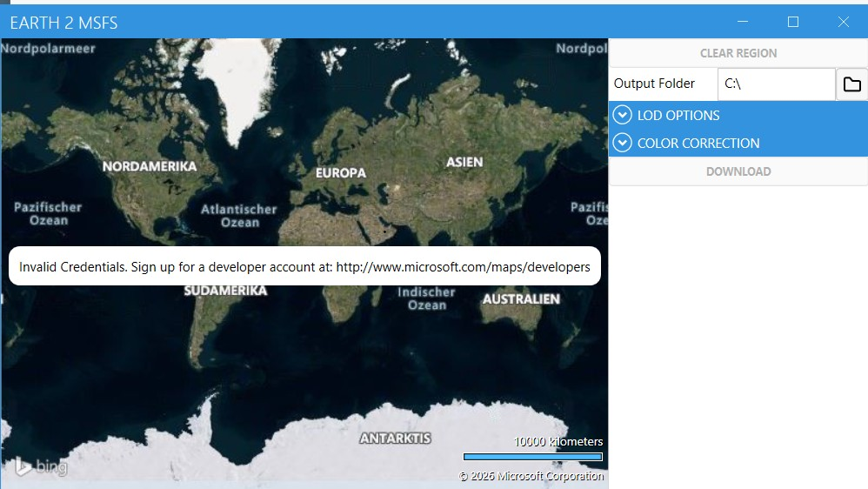This screenshot has width=868, height=489.
Task: Click the EUROPA label on the map
Action: click(341, 173)
